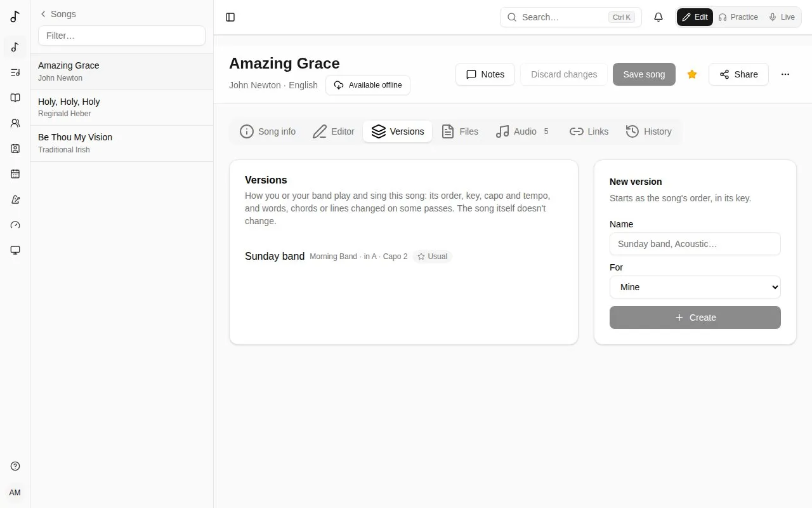Viewport: 812px width, 508px height.
Task: Open the Song info tab
Action: (268, 131)
